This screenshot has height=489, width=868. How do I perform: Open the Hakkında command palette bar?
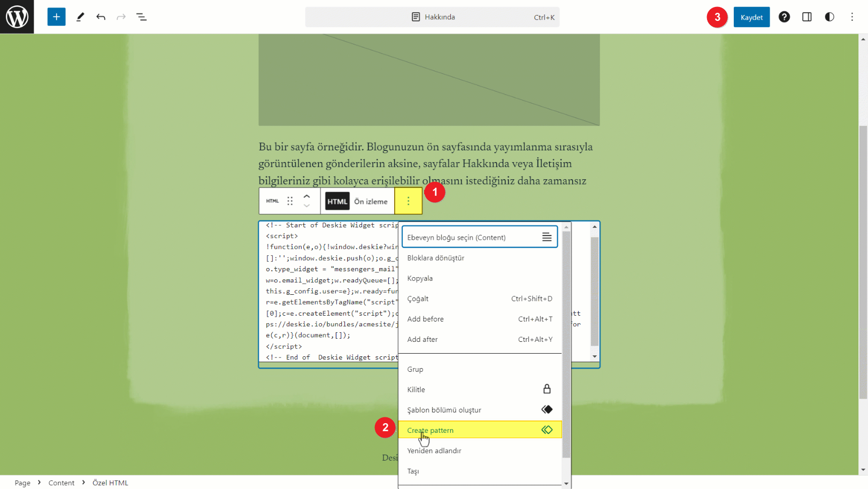(x=432, y=17)
